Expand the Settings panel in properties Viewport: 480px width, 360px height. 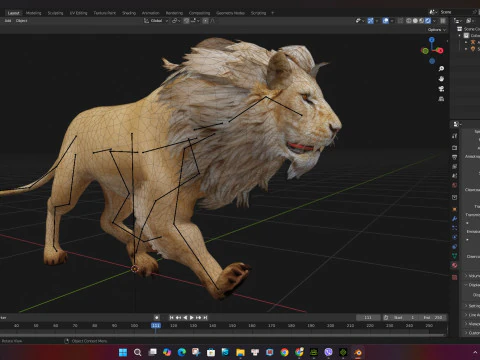(473, 306)
